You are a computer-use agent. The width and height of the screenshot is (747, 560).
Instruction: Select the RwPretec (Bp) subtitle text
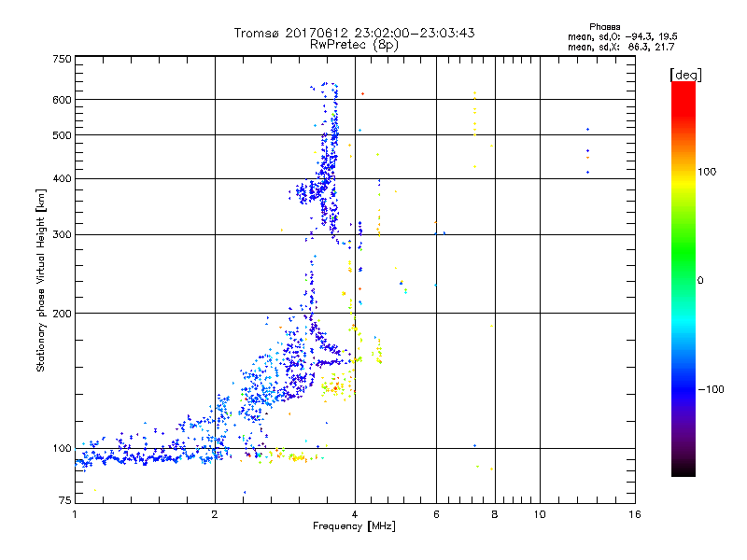pos(354,44)
